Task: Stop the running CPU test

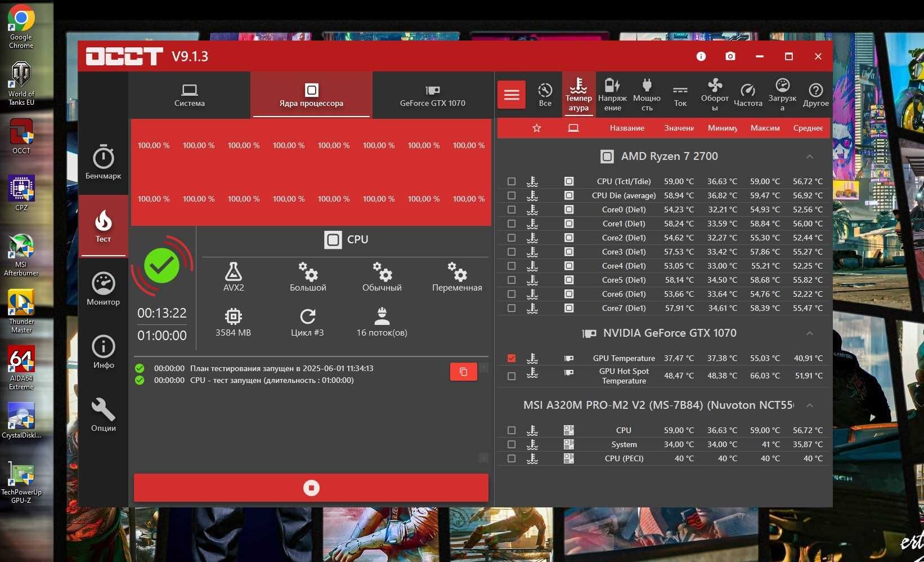Action: 311,488
